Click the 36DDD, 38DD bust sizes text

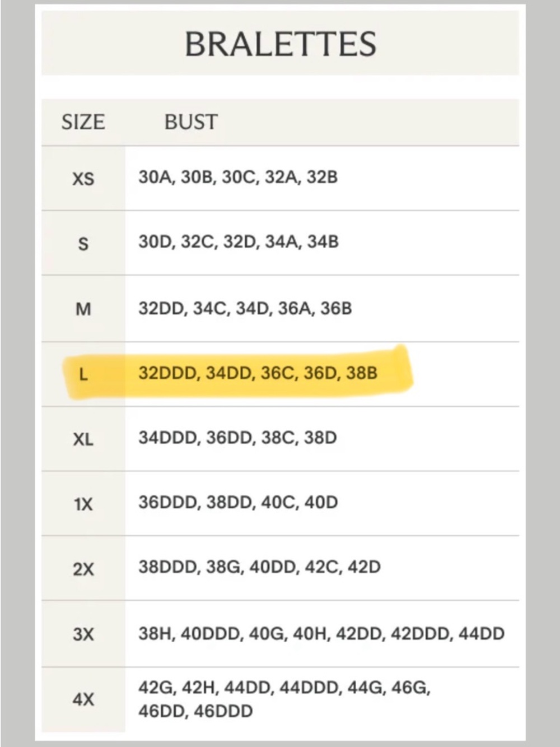point(239,502)
